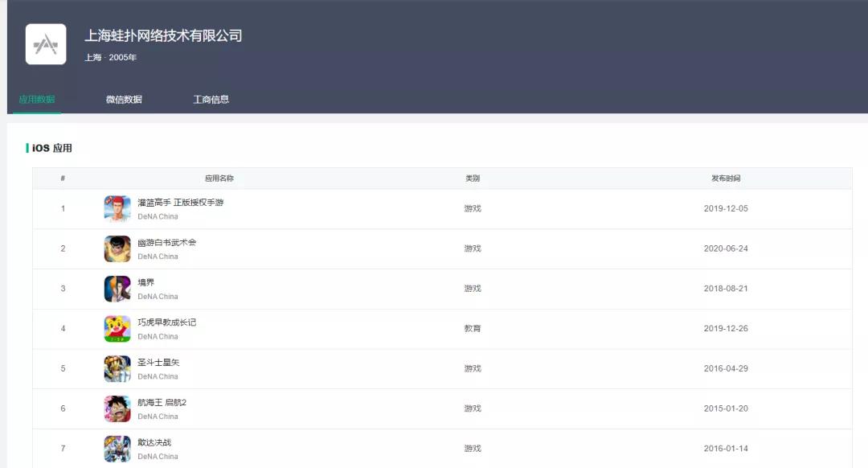Click the 游戏 category label for 敢达决战

coord(471,448)
